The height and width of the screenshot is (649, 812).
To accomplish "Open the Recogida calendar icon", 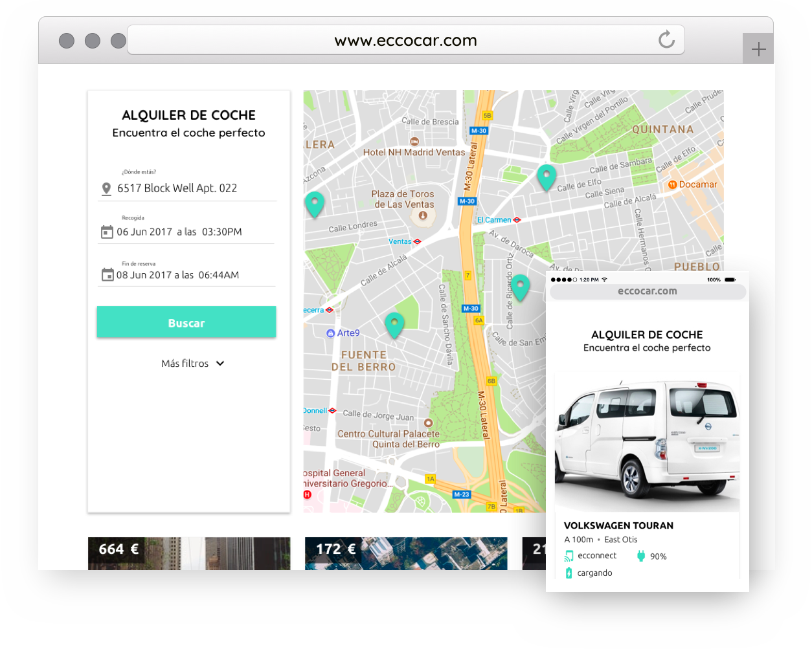I will 107,232.
